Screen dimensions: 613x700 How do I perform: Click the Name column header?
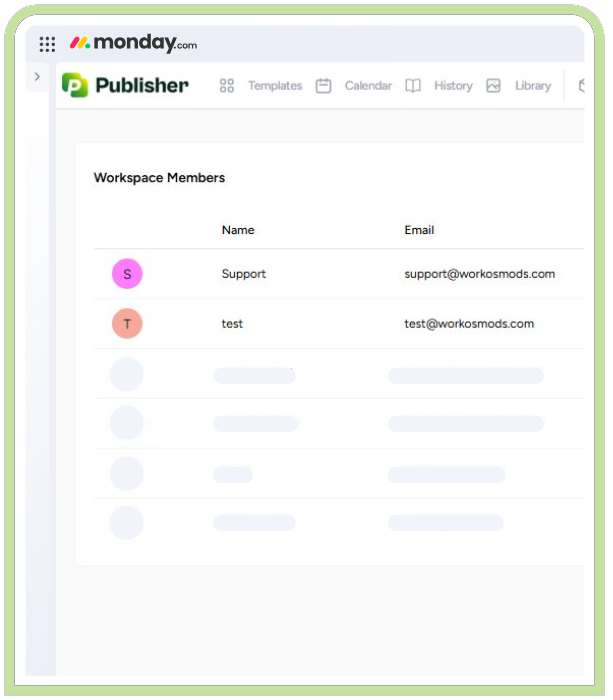[x=238, y=230]
